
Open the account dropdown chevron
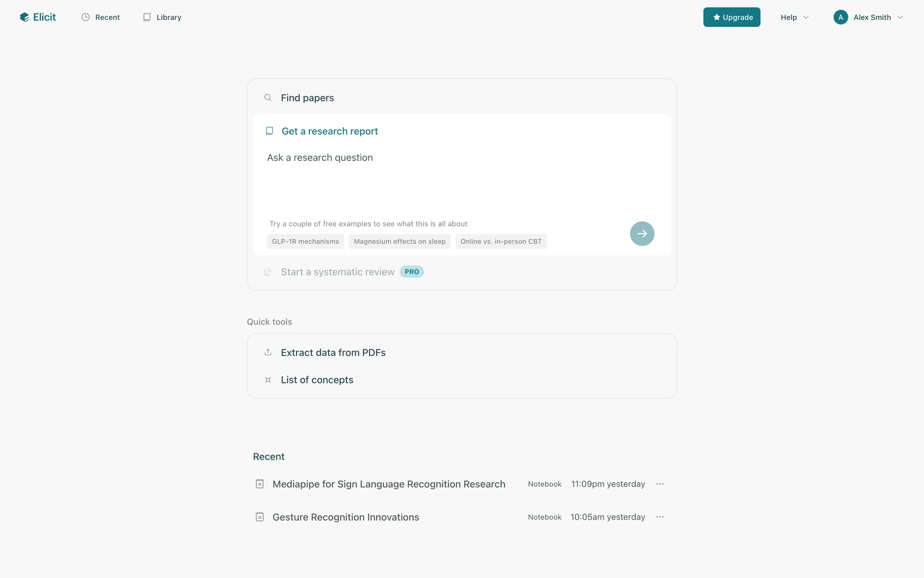900,17
